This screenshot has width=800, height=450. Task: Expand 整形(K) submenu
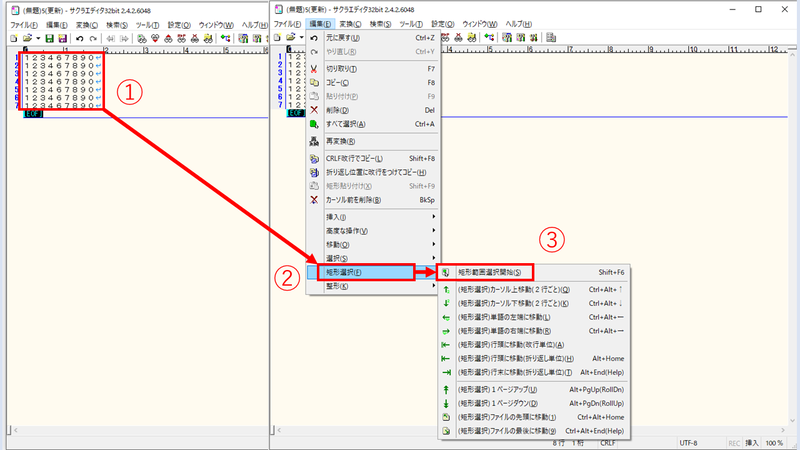(372, 286)
